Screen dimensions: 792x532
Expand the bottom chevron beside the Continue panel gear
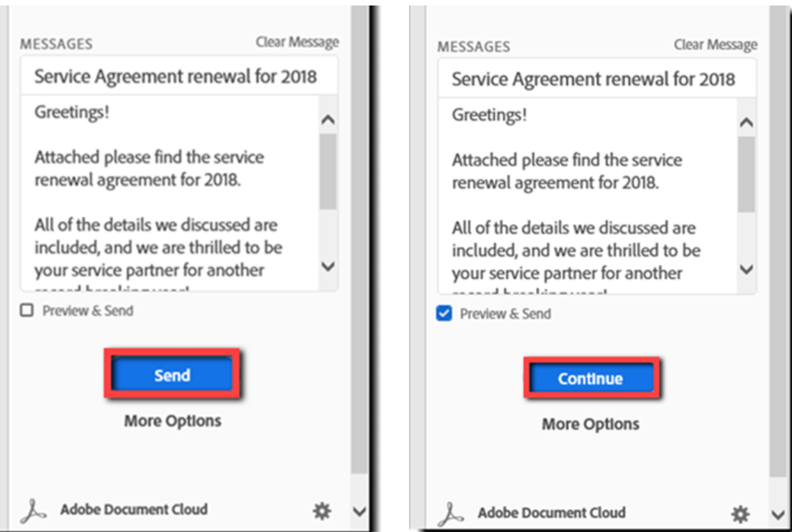pyautogui.click(x=777, y=514)
